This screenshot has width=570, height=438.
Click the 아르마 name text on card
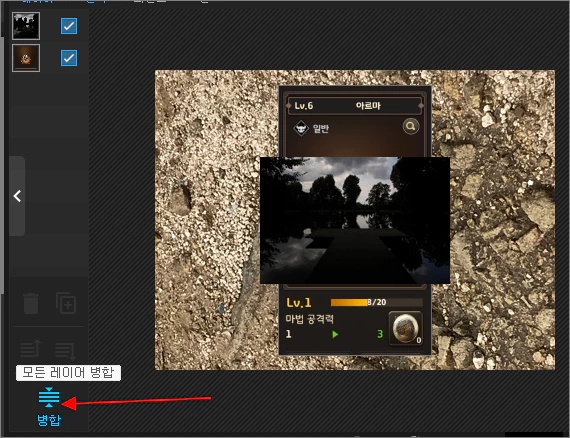click(368, 106)
